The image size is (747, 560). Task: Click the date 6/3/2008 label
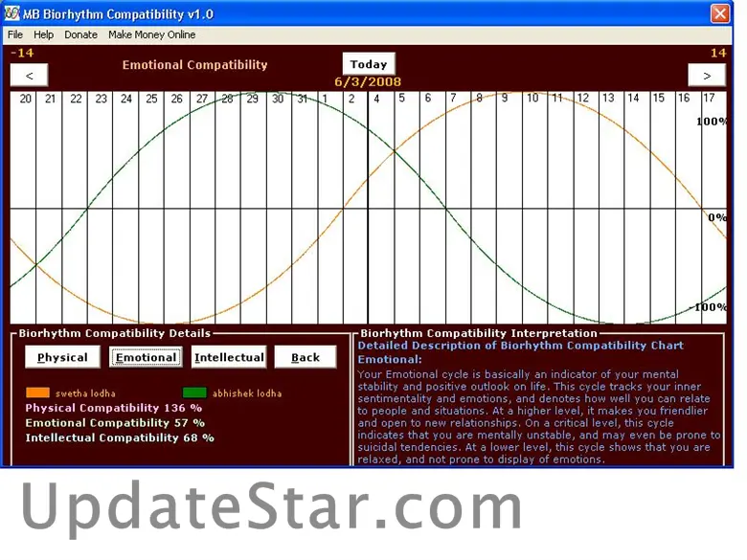[368, 82]
